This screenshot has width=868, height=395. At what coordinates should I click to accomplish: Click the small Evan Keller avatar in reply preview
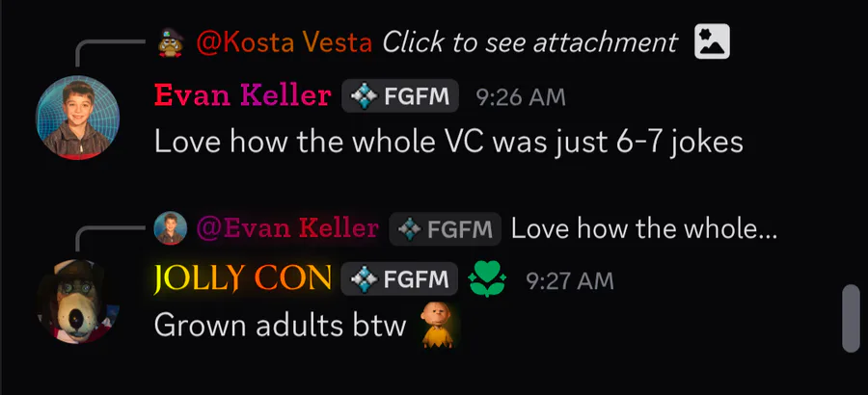pos(171,228)
